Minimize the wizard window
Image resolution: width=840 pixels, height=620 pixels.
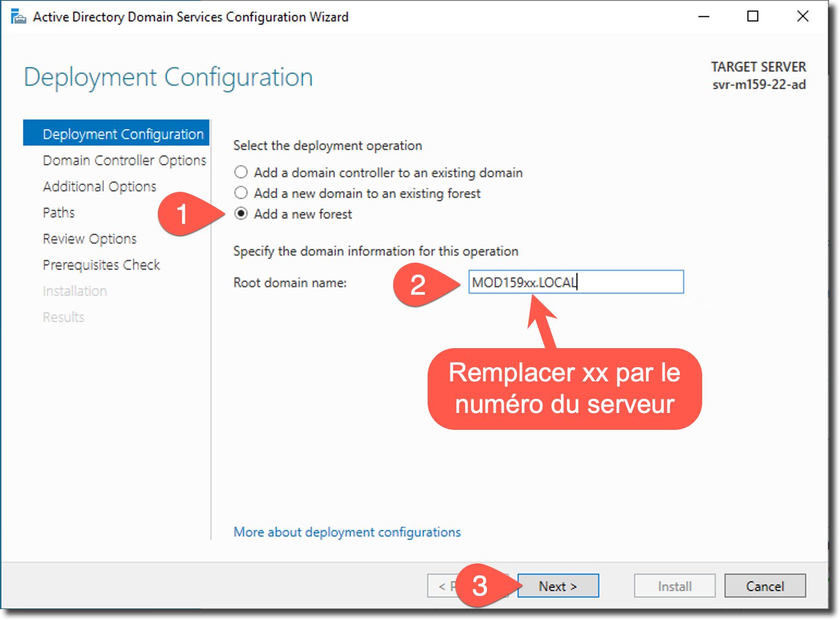(x=704, y=17)
